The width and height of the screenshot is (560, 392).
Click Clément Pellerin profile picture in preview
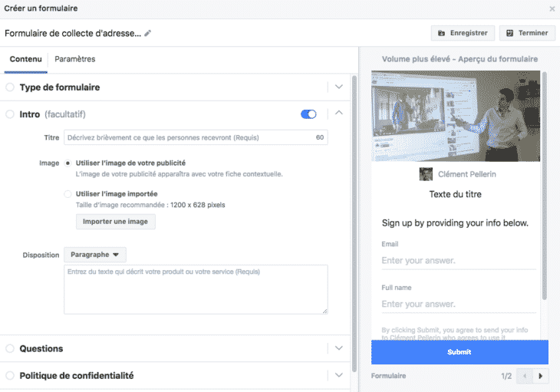426,174
